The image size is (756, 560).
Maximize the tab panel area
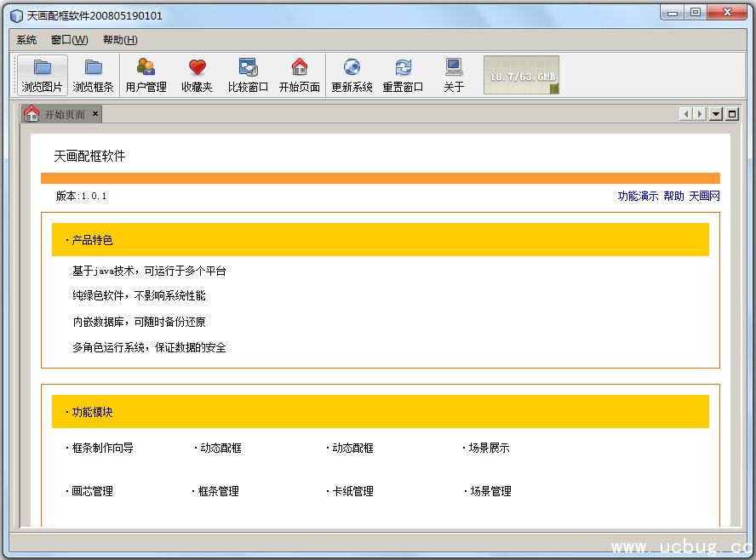tap(732, 114)
